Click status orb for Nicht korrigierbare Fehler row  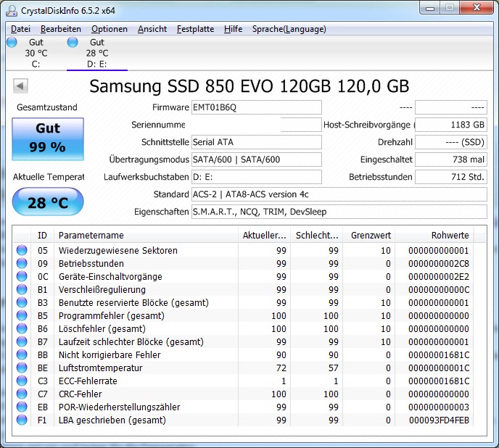click(x=22, y=354)
